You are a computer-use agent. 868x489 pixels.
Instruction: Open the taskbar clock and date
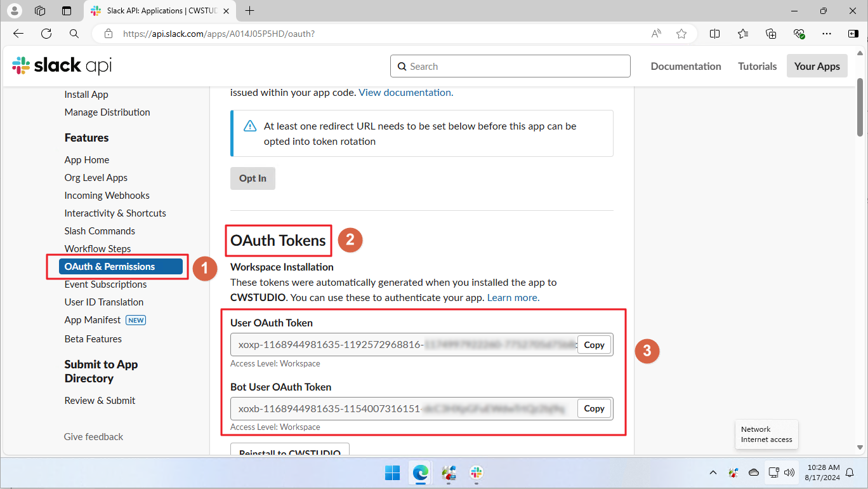(x=822, y=472)
